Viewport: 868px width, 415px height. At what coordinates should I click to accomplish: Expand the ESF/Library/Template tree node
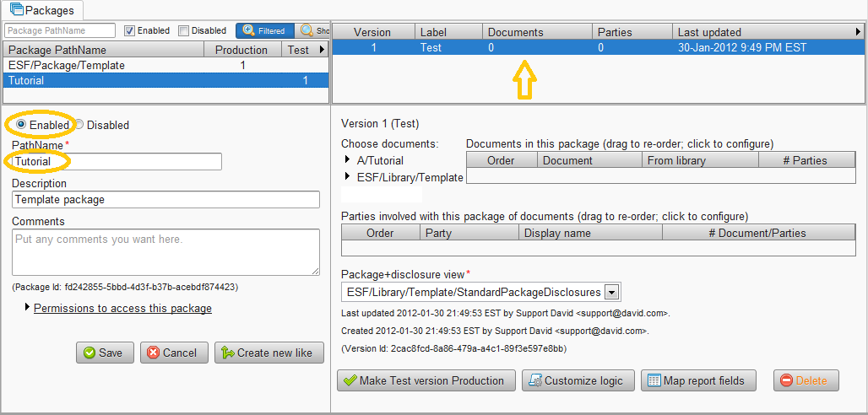[x=348, y=177]
